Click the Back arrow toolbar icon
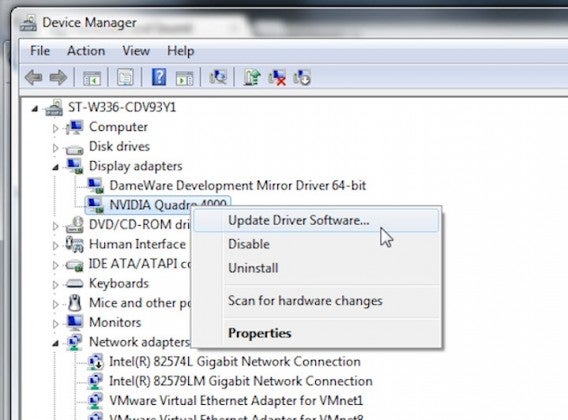This screenshot has width=568, height=420. pyautogui.click(x=34, y=77)
